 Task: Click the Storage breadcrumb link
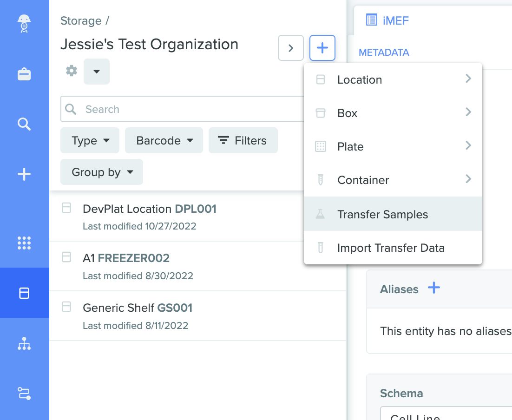(81, 20)
